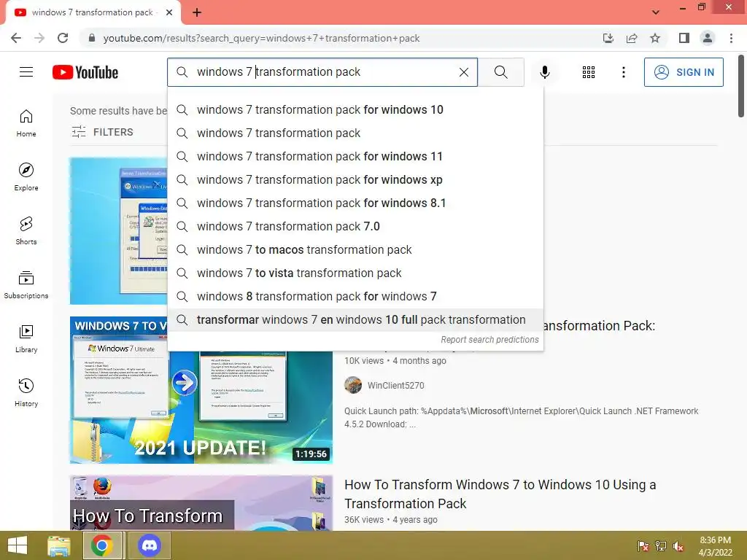Open Chrome's three-dot menu
747x560 pixels.
click(731, 38)
